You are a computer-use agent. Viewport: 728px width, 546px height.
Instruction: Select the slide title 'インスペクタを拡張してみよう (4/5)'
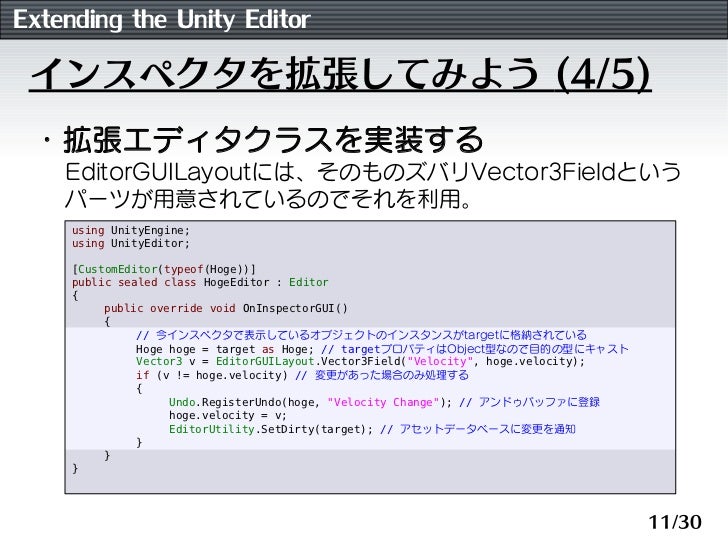click(x=340, y=74)
